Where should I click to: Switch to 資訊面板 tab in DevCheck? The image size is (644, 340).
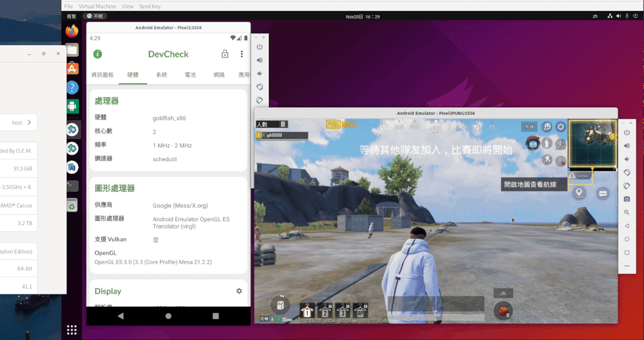click(103, 75)
